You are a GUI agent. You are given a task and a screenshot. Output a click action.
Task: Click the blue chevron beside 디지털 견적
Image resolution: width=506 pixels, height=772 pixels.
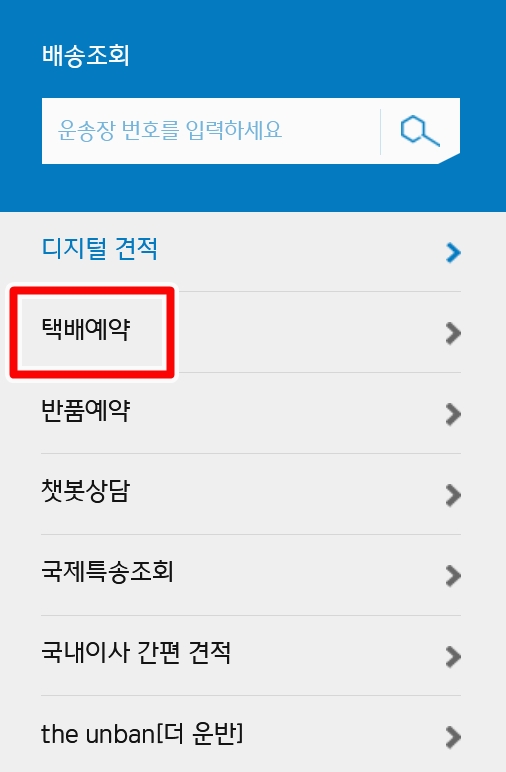453,253
